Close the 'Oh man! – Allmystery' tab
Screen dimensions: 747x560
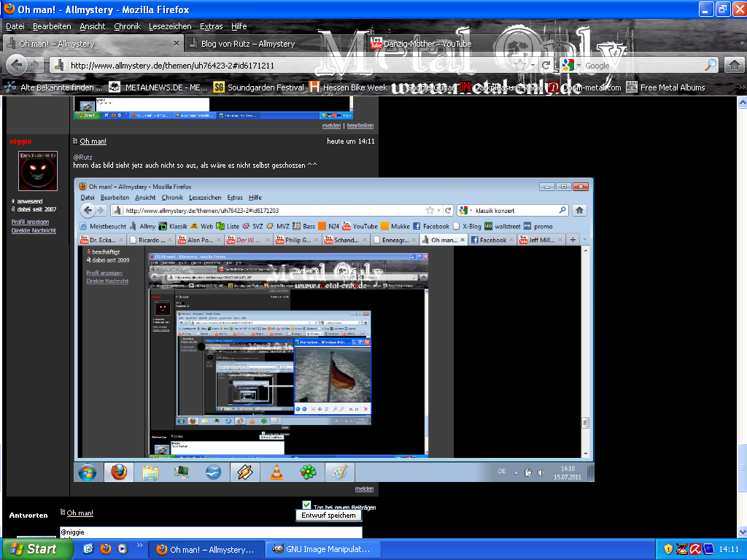tap(177, 43)
